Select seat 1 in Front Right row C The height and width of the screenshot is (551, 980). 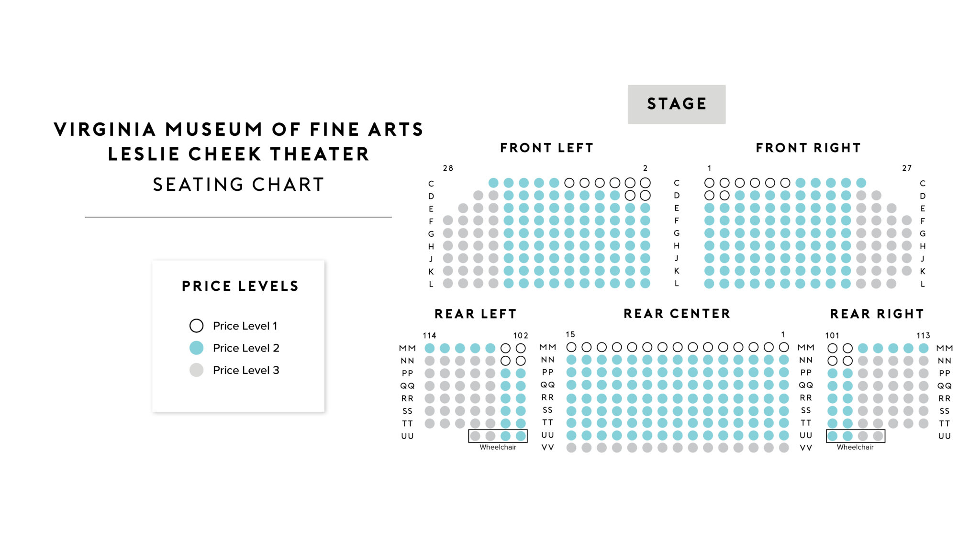tap(709, 183)
